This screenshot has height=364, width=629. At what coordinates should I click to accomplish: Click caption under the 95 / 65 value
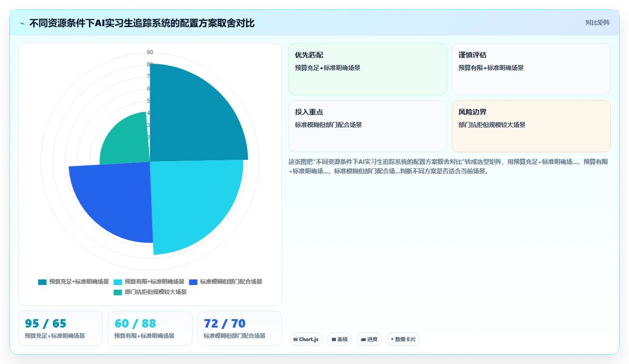click(x=55, y=336)
